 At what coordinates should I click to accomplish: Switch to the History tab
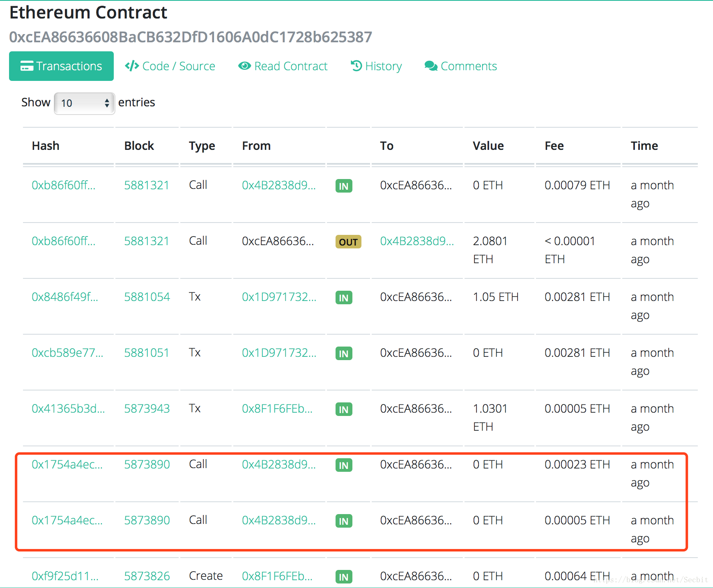point(376,66)
